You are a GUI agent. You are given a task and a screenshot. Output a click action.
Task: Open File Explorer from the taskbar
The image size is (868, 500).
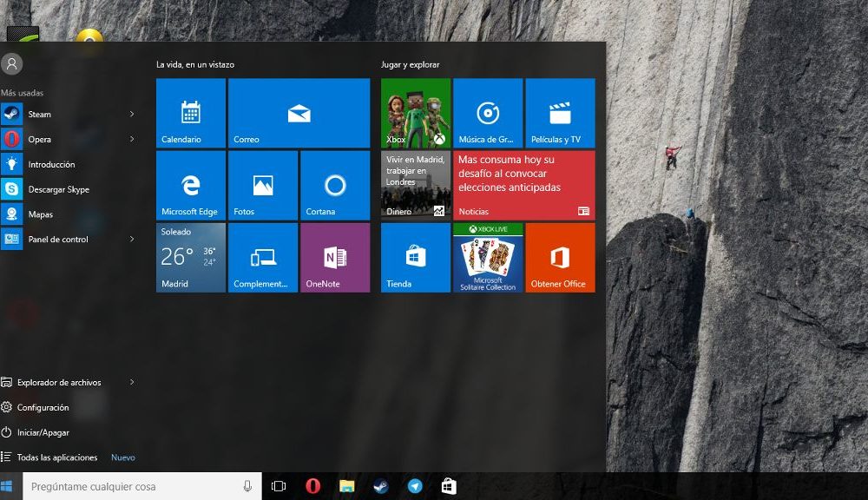tap(347, 486)
